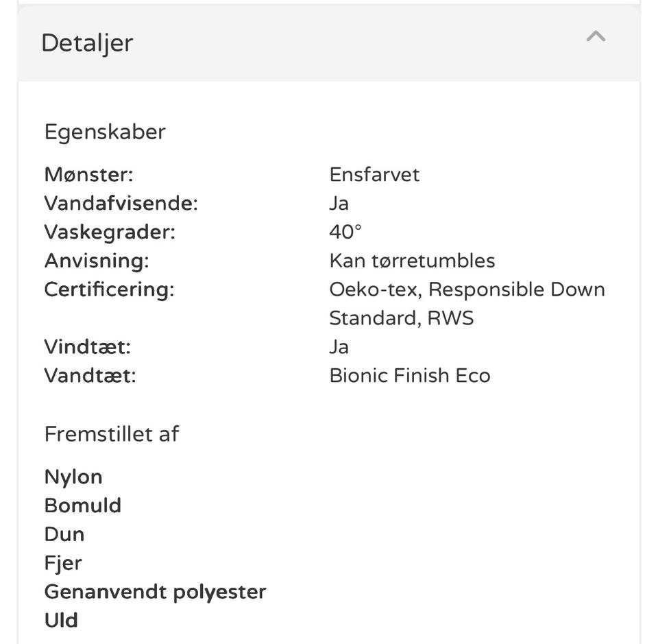The height and width of the screenshot is (644, 658).
Task: Click the Detaljer header title
Action: click(87, 43)
